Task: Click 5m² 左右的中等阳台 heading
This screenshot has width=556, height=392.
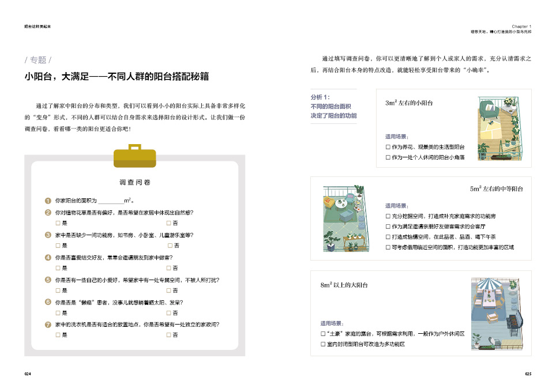Action: [x=497, y=189]
